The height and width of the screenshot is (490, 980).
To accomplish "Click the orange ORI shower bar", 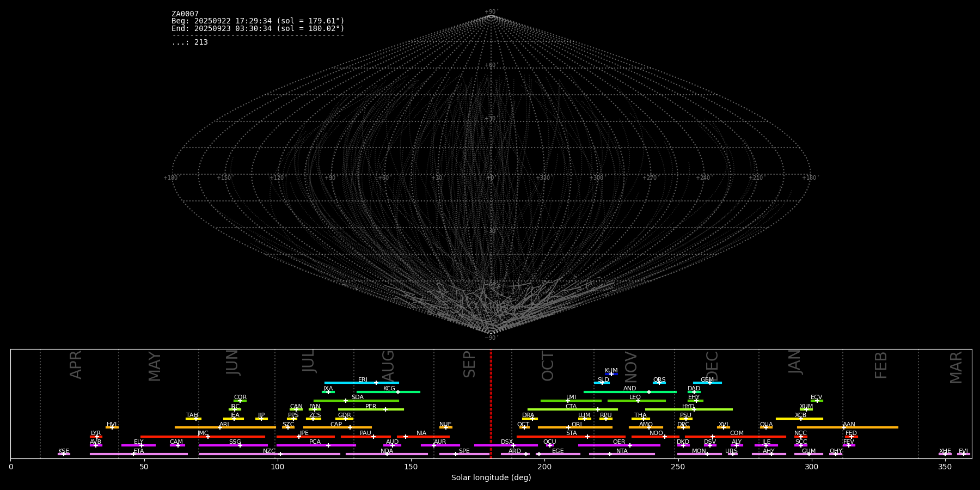I will (575, 427).
